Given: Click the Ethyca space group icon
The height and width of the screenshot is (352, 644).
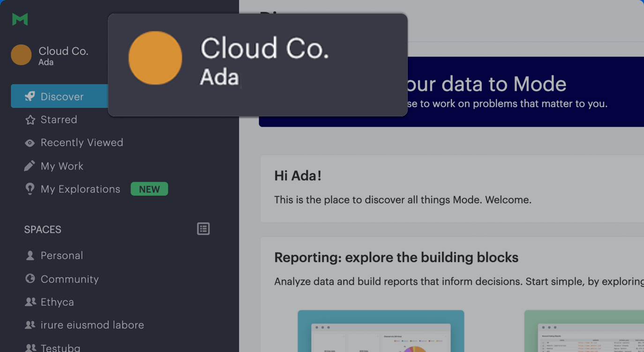Looking at the screenshot, I should [x=30, y=302].
